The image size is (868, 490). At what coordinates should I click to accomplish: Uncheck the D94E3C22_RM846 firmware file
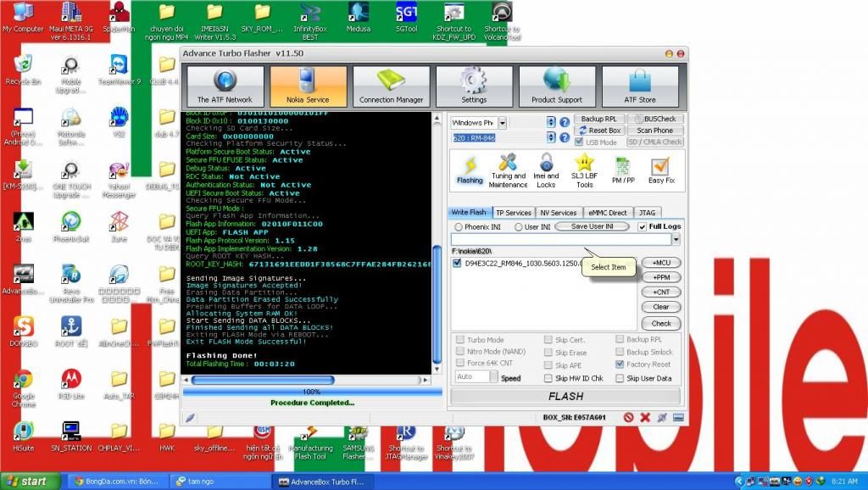tap(457, 263)
